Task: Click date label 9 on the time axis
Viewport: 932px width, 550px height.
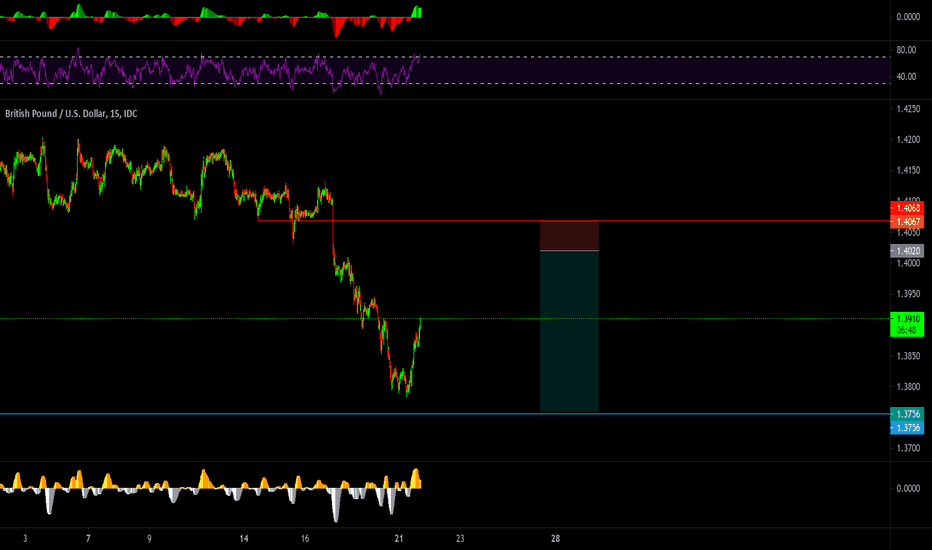Action: pos(149,539)
